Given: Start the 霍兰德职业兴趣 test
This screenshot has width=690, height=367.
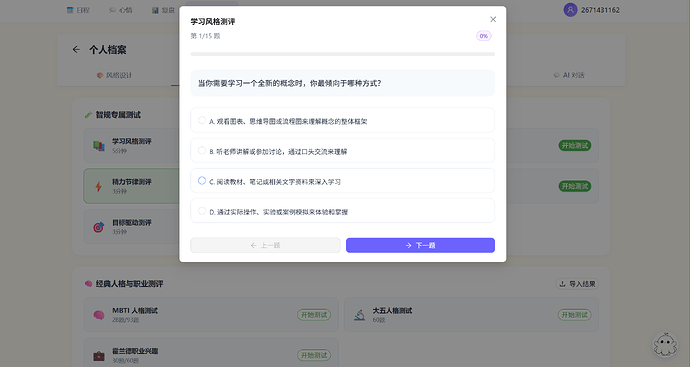Looking at the screenshot, I should tap(314, 355).
